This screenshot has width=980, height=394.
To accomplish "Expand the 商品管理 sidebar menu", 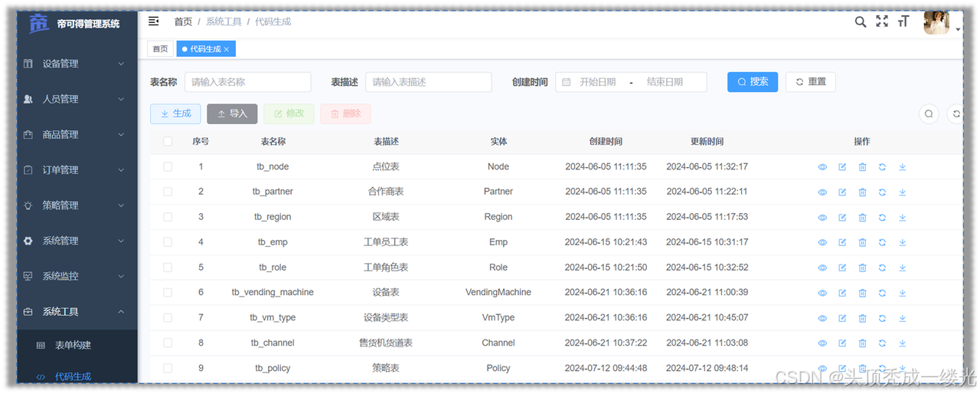I will point(77,135).
